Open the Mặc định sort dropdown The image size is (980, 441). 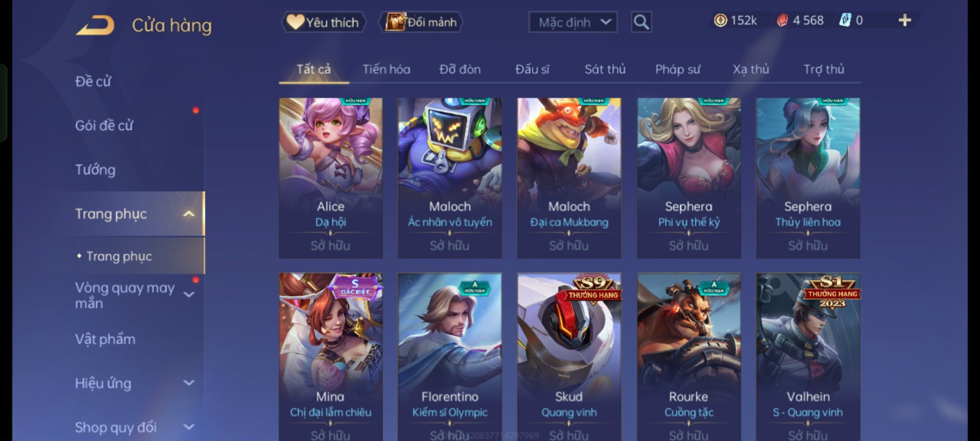point(573,22)
